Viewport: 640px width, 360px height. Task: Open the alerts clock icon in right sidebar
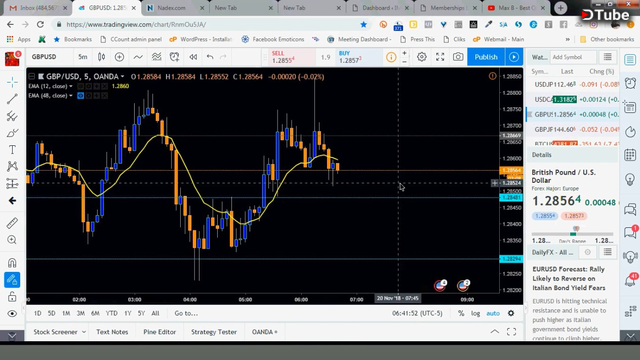click(x=630, y=83)
